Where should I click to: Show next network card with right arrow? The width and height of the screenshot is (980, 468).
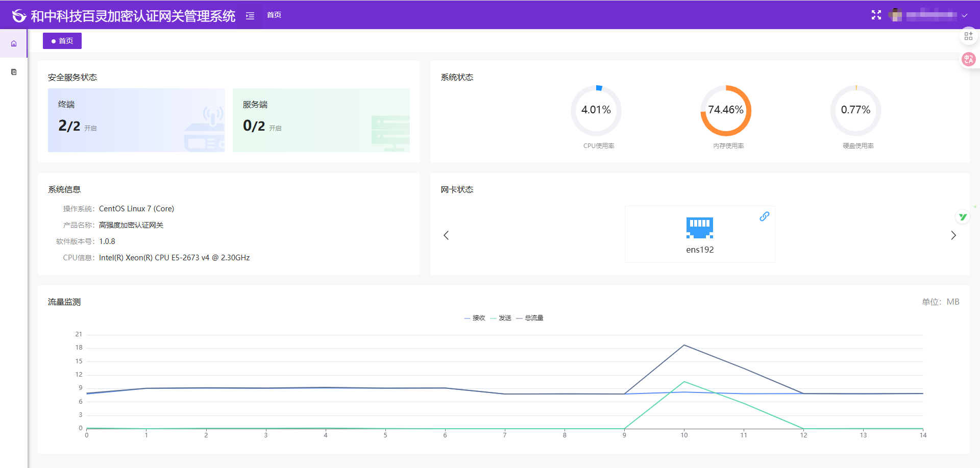click(953, 235)
